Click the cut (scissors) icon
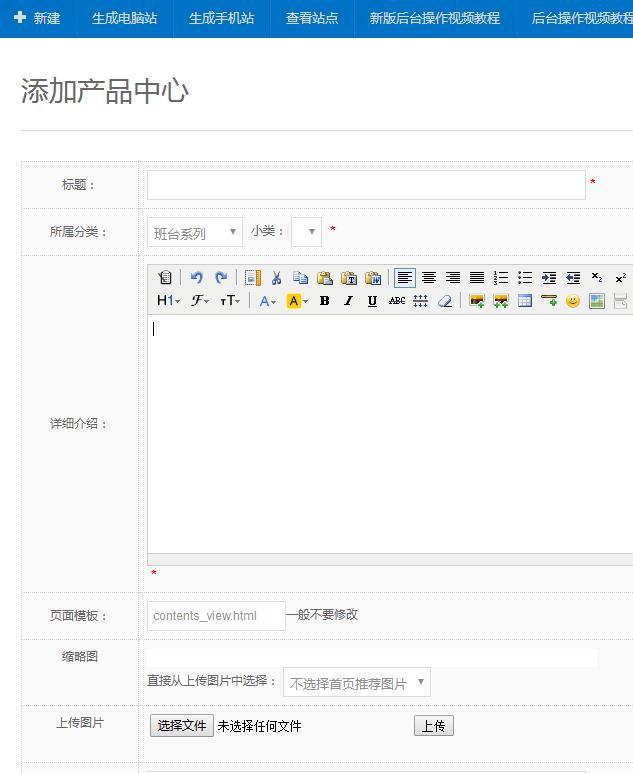 (276, 278)
